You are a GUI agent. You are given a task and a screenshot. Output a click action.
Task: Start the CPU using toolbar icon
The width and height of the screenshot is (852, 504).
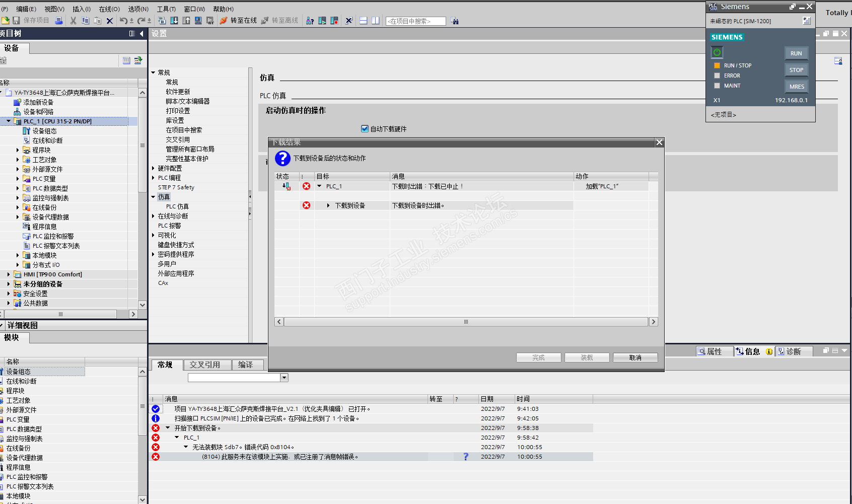322,21
